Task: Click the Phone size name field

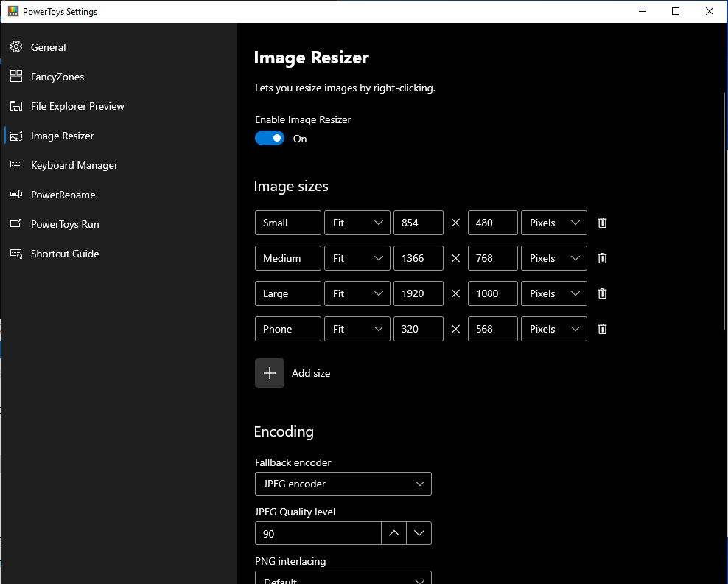Action: click(288, 329)
